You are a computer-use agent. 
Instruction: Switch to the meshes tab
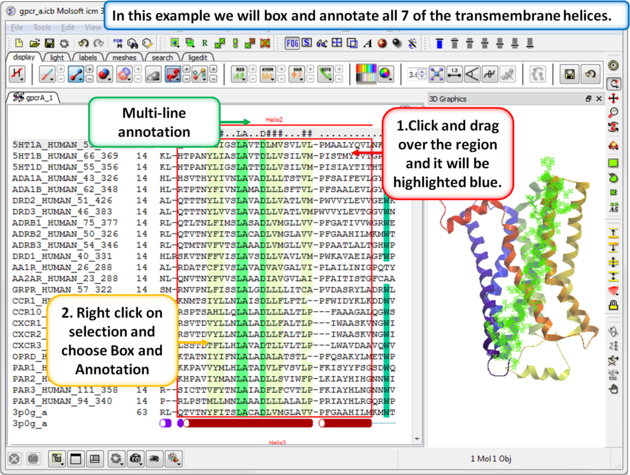tap(125, 58)
